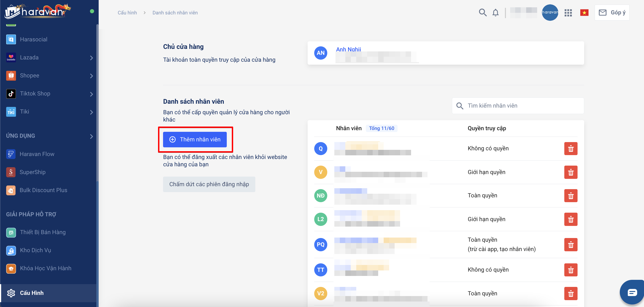Open Anh Nghii owner profile link
The width and height of the screenshot is (644, 307).
348,49
